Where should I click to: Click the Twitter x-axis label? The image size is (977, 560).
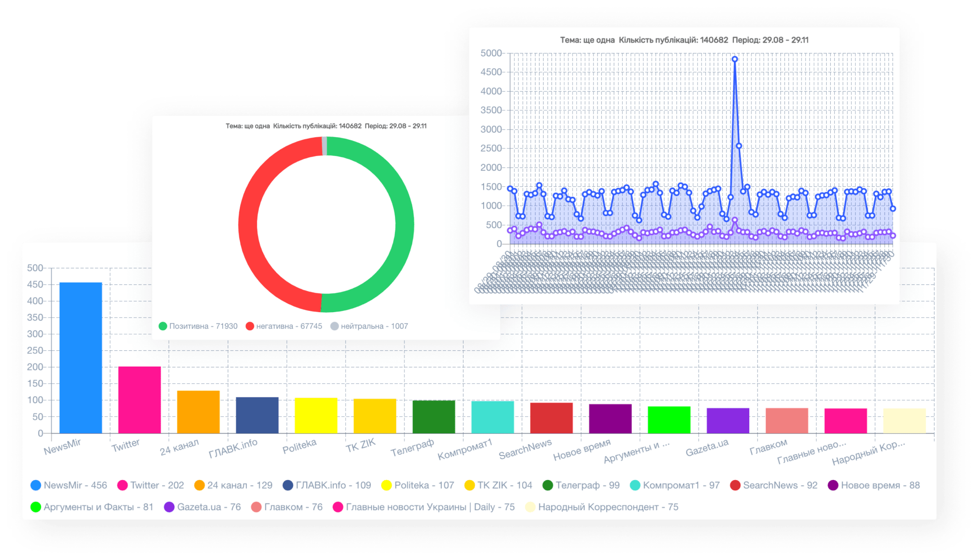coord(126,445)
